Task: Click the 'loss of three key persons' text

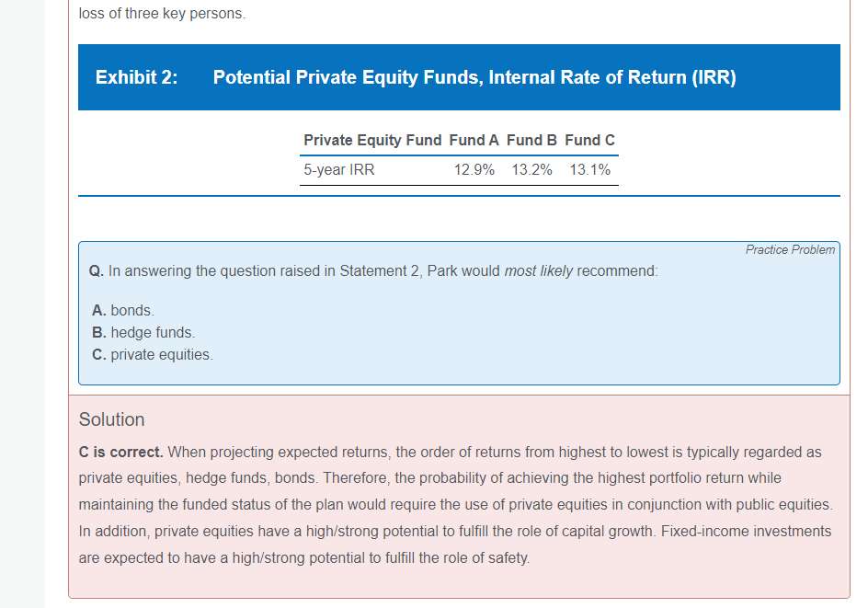Action: pos(162,15)
